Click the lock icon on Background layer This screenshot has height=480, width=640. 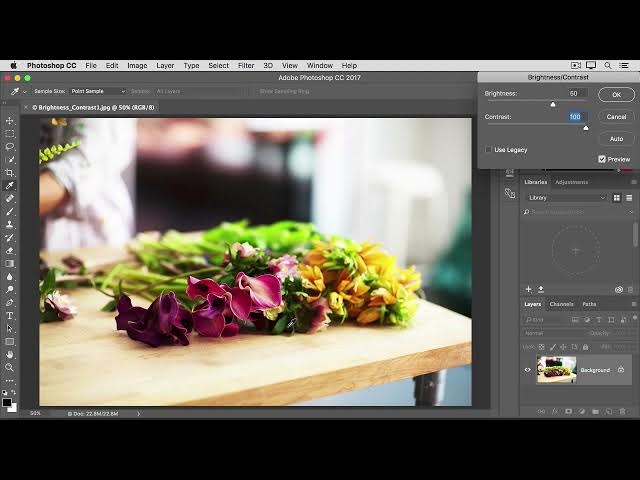point(621,370)
